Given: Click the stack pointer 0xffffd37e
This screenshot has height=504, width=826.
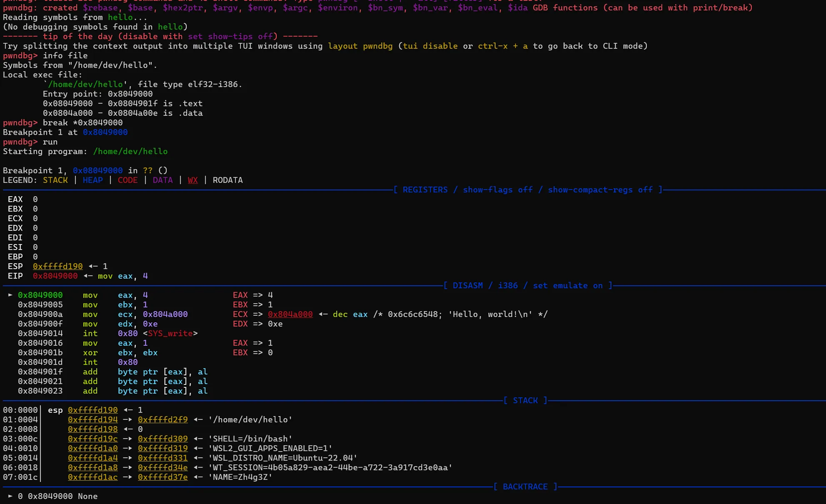Looking at the screenshot, I should coord(163,477).
